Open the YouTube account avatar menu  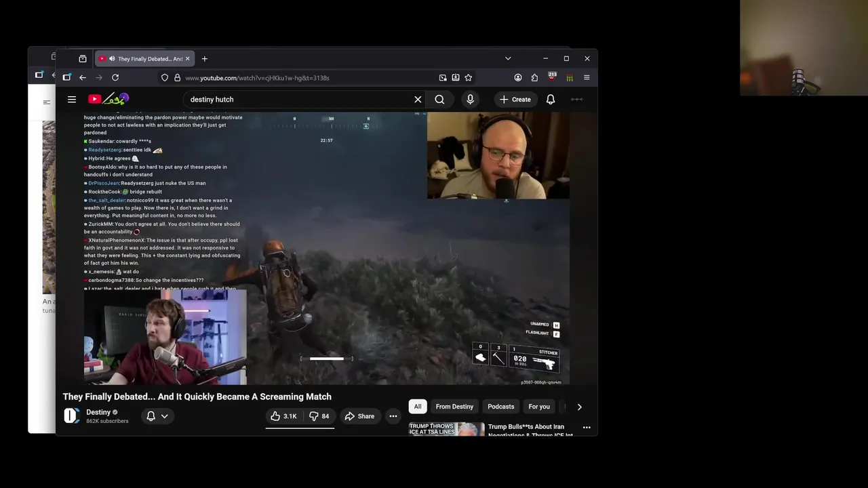point(576,99)
